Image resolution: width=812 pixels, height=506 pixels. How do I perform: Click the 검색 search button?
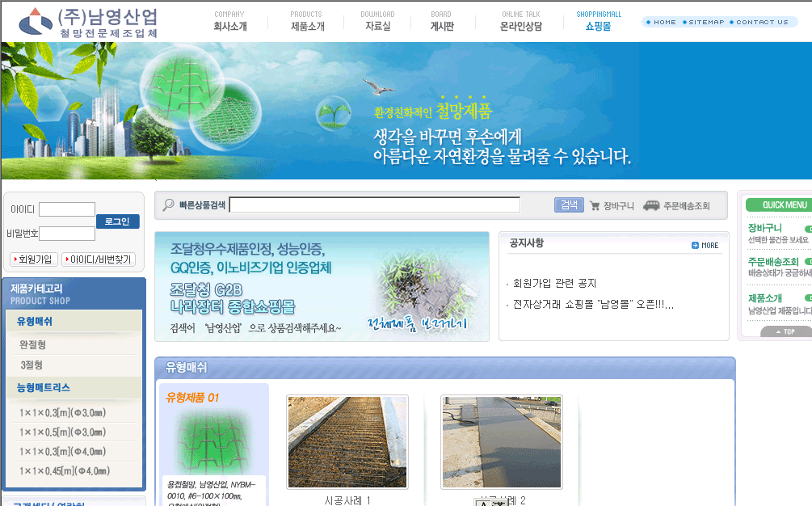click(x=569, y=205)
